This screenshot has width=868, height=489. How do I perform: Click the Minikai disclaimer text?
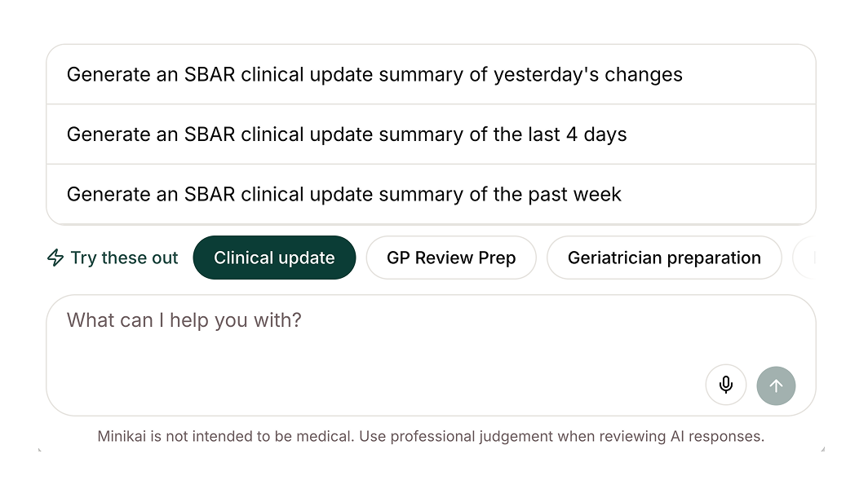tap(431, 437)
